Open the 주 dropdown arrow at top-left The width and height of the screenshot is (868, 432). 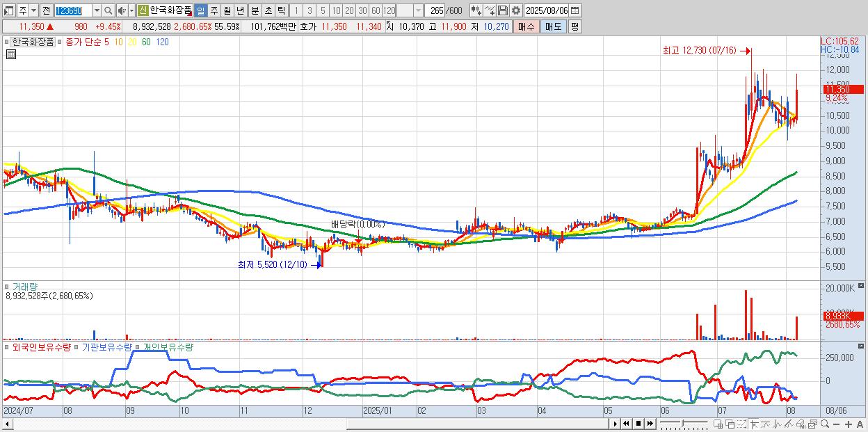[34, 10]
